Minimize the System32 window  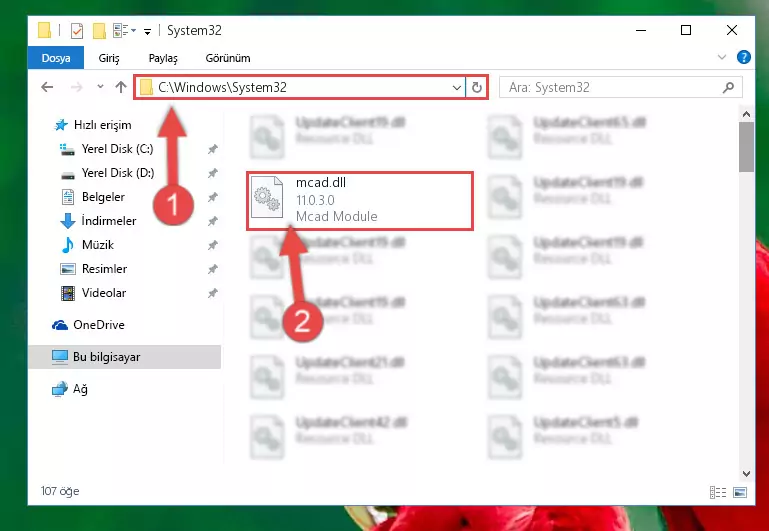(641, 30)
